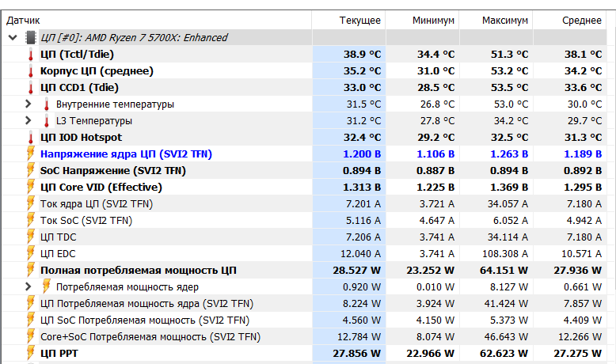This screenshot has height=364, width=616.
Task: Click the Среднее column header
Action: 582,20
